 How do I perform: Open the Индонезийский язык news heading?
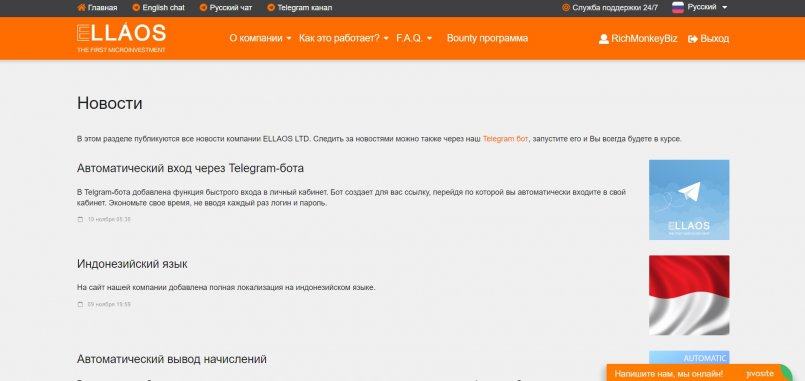click(x=132, y=264)
